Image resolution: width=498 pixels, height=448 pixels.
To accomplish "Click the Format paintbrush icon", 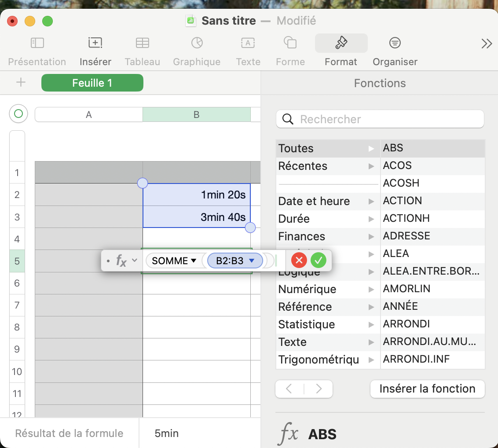I will [x=341, y=43].
